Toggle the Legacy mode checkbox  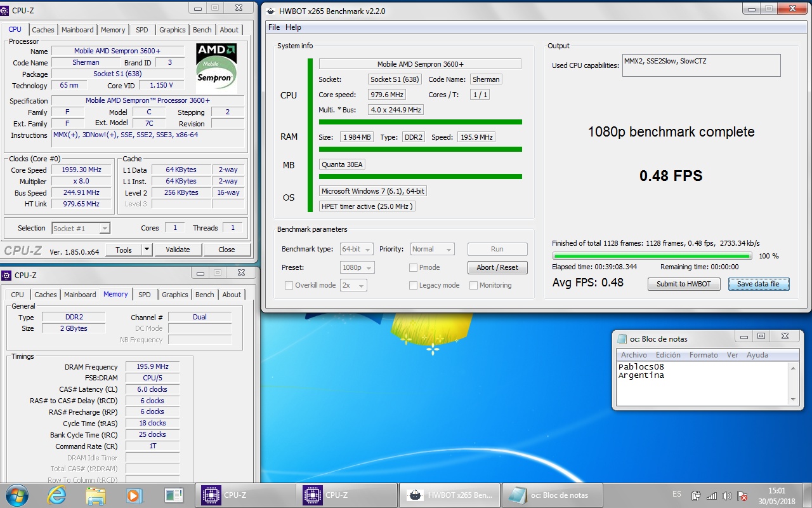(414, 286)
